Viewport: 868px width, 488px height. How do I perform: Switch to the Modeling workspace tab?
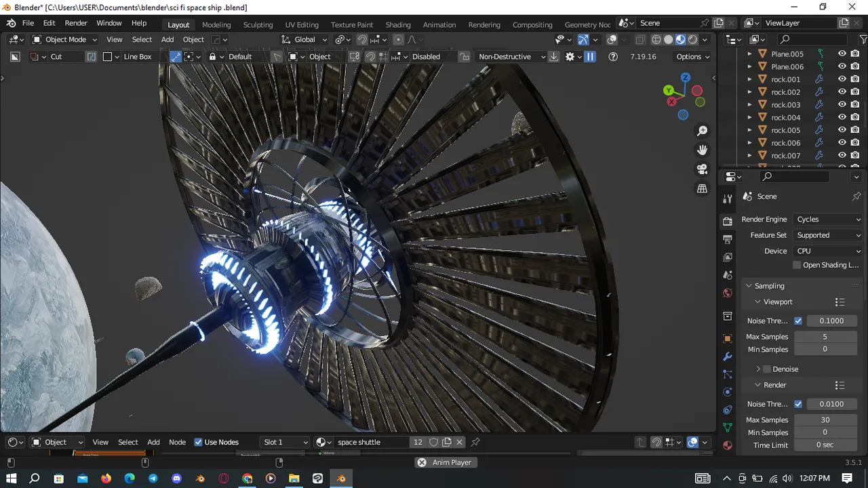(x=216, y=24)
